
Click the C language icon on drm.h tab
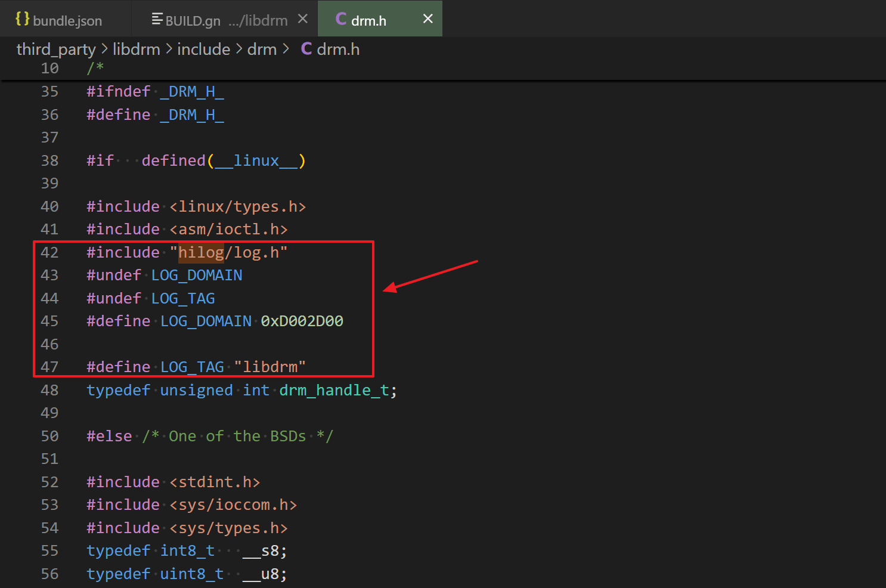(341, 19)
